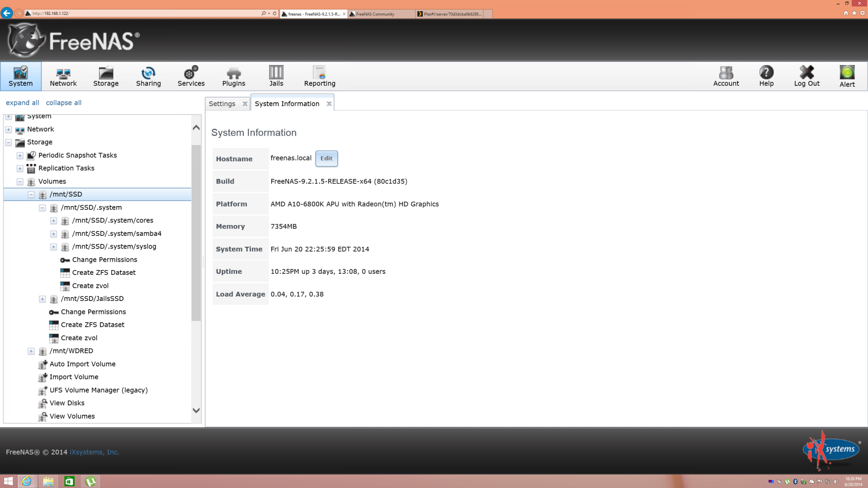Open the Services toolbar section
868x488 pixels.
(191, 76)
